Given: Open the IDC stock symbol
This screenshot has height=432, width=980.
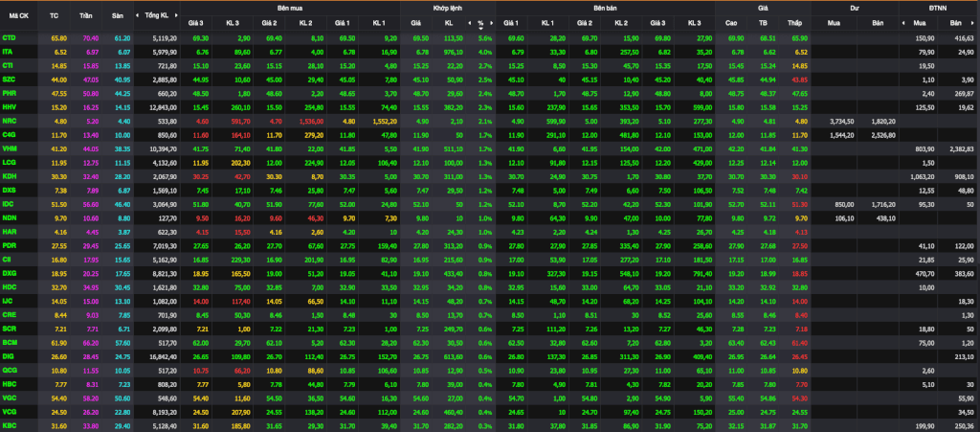Looking at the screenshot, I should [x=9, y=203].
